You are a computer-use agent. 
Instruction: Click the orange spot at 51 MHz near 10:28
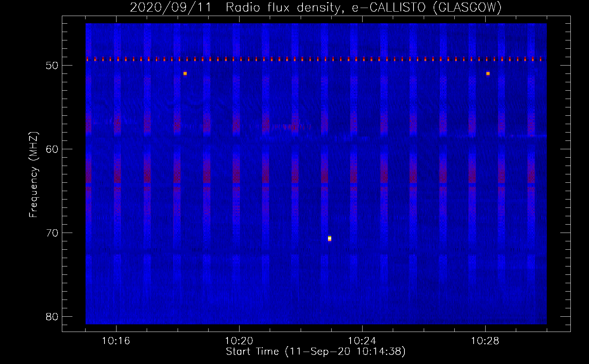[488, 74]
